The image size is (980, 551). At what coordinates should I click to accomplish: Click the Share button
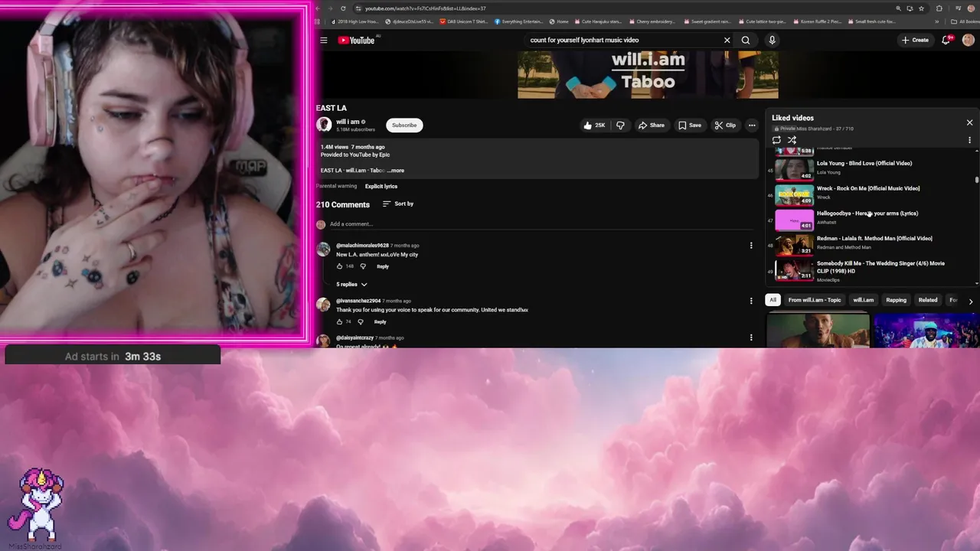pyautogui.click(x=652, y=126)
